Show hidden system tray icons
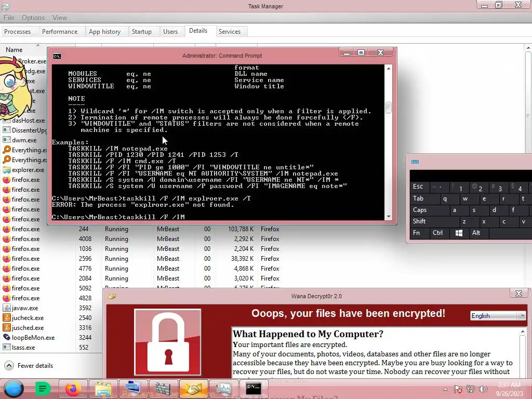The width and height of the screenshot is (532, 399). [445, 390]
